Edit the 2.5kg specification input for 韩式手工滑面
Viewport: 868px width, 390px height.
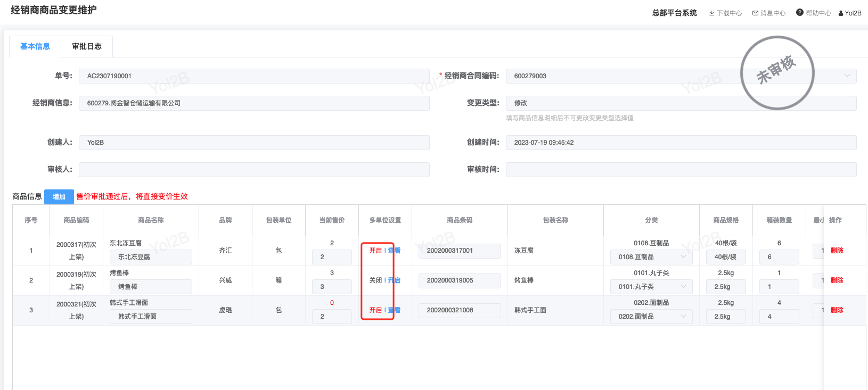[726, 317]
